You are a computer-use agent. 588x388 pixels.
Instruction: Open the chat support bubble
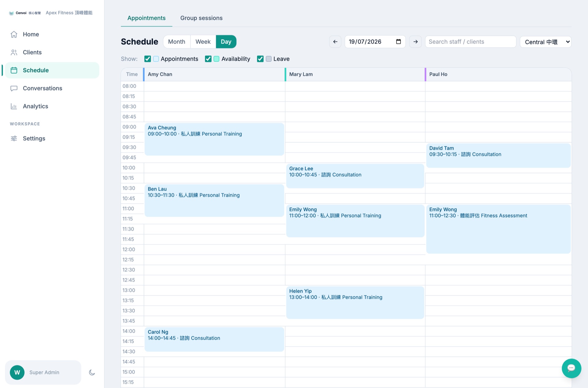tap(571, 368)
